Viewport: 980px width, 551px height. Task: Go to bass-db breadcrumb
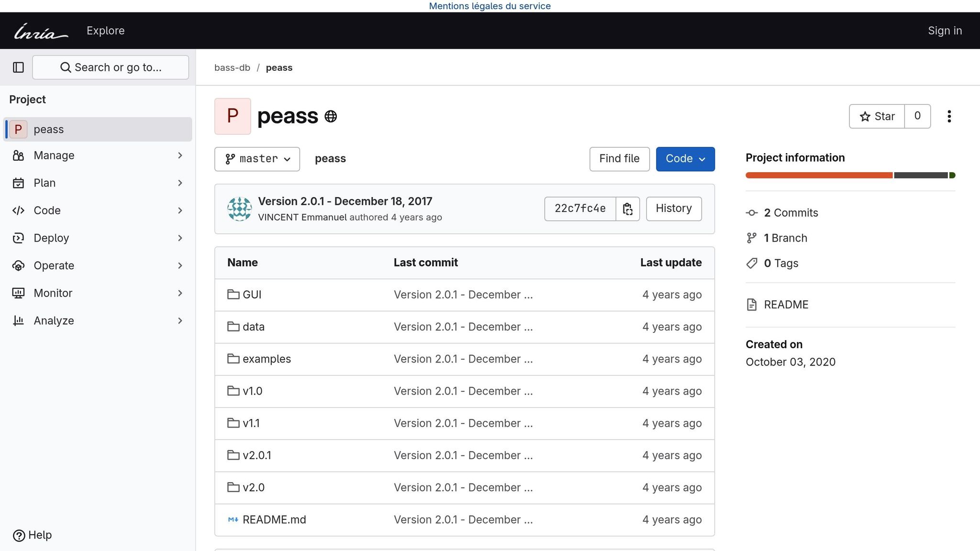click(x=232, y=68)
